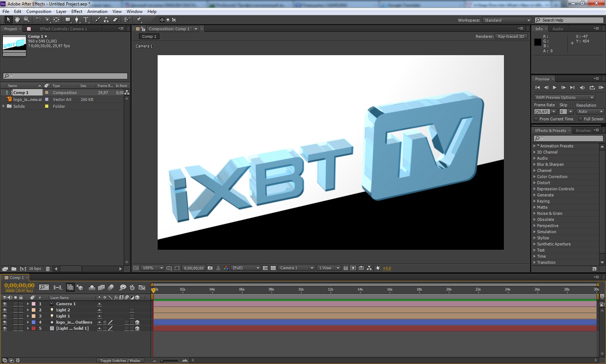Select the Pen tool
The height and width of the screenshot is (364, 606).
[77, 20]
